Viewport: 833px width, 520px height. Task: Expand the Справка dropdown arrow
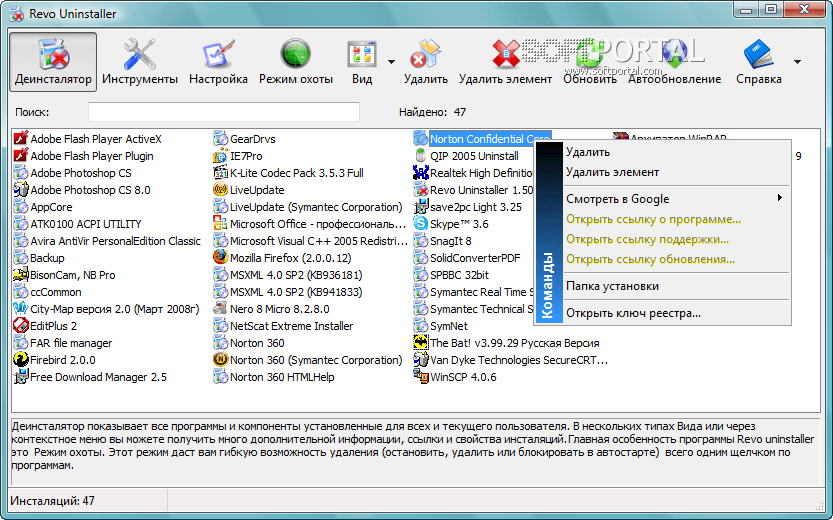pos(797,61)
